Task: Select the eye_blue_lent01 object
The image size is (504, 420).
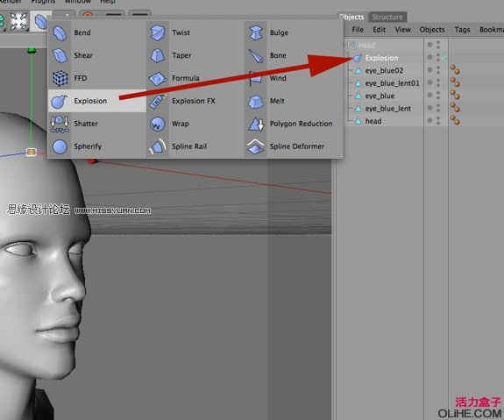Action: [392, 83]
